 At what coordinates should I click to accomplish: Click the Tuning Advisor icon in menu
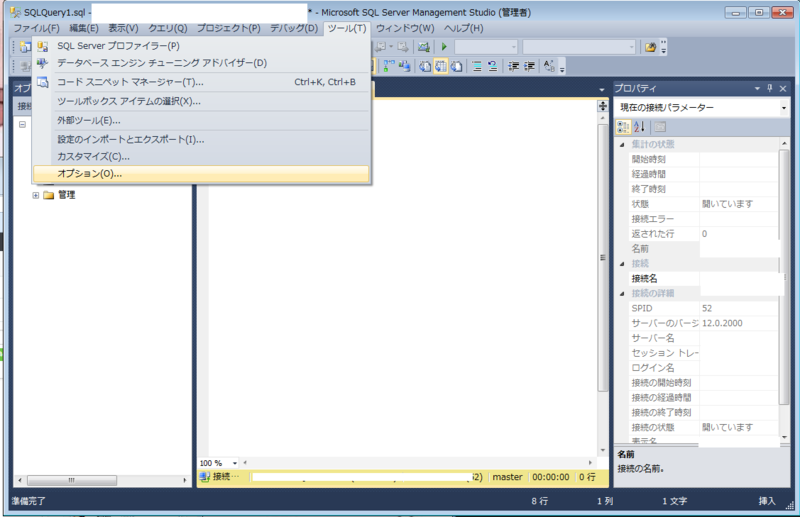pyautogui.click(x=43, y=63)
